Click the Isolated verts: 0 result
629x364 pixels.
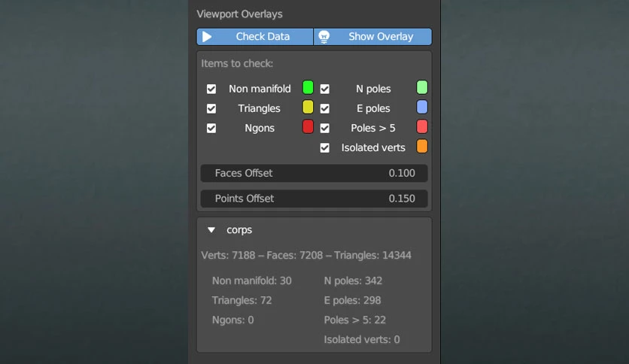[362, 339]
